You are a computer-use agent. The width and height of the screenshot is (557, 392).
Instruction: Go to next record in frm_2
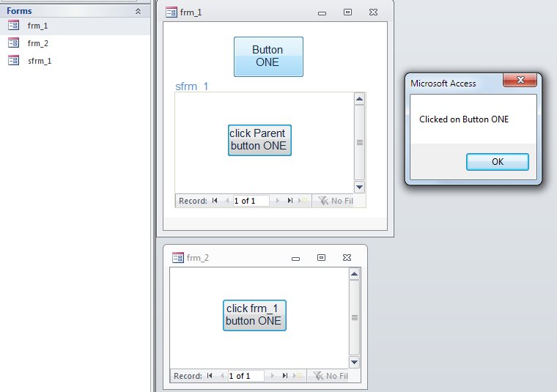[x=273, y=376]
